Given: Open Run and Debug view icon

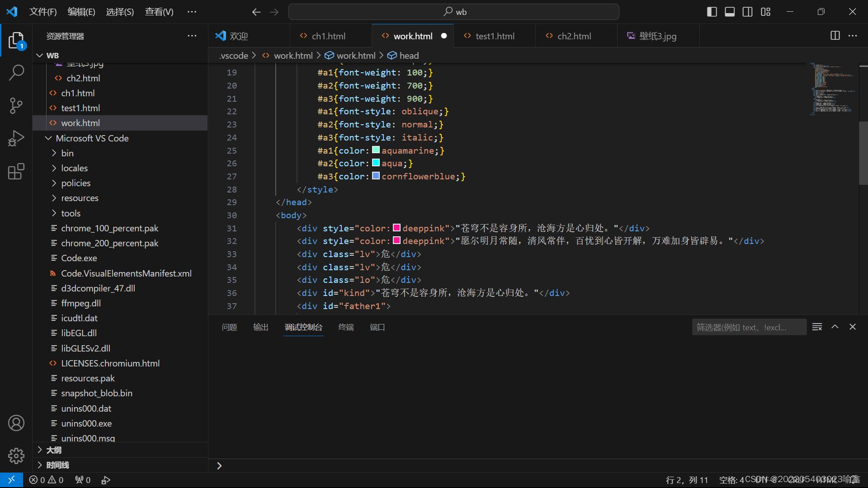Looking at the screenshot, I should (x=16, y=139).
